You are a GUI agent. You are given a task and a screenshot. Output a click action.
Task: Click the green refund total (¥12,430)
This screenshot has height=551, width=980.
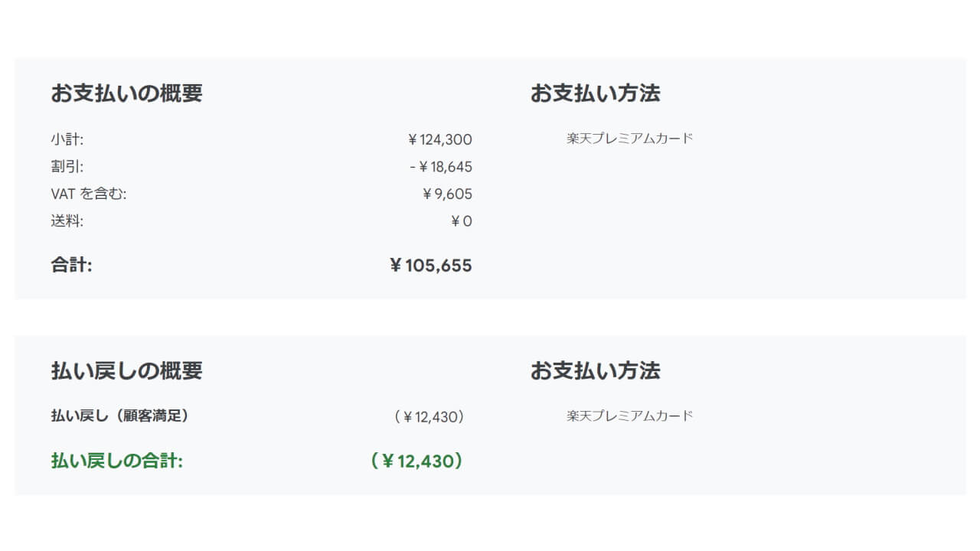pos(416,461)
